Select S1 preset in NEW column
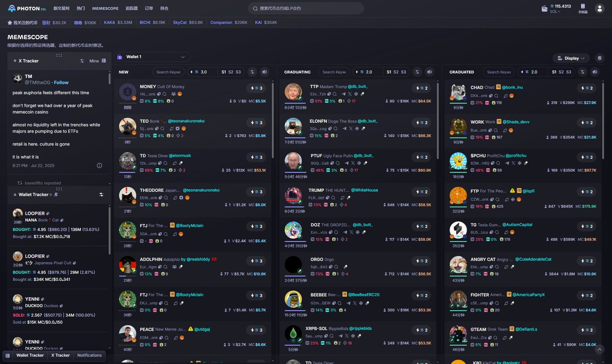The image size is (612, 364). tap(224, 72)
